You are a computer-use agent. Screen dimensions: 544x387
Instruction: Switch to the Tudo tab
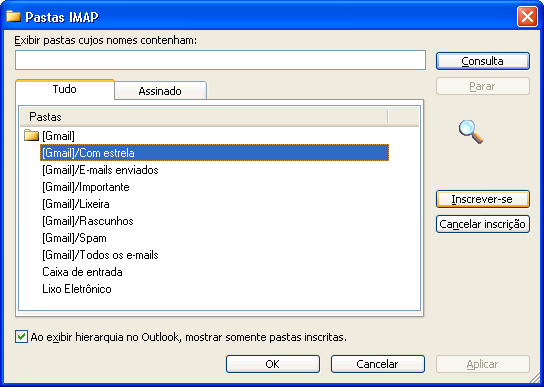(x=65, y=89)
